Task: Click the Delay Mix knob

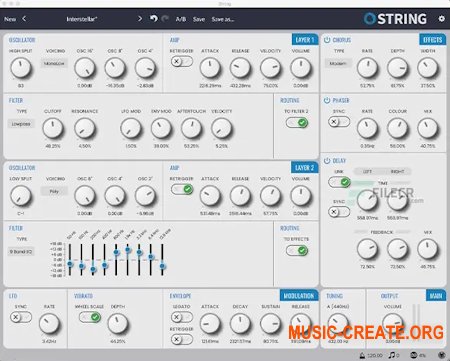Action: [428, 249]
